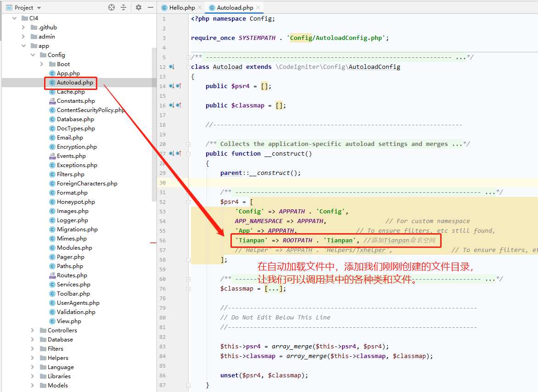Select Autoload.php in the project tree
Image resolution: width=538 pixels, height=392 pixels.
(x=75, y=83)
